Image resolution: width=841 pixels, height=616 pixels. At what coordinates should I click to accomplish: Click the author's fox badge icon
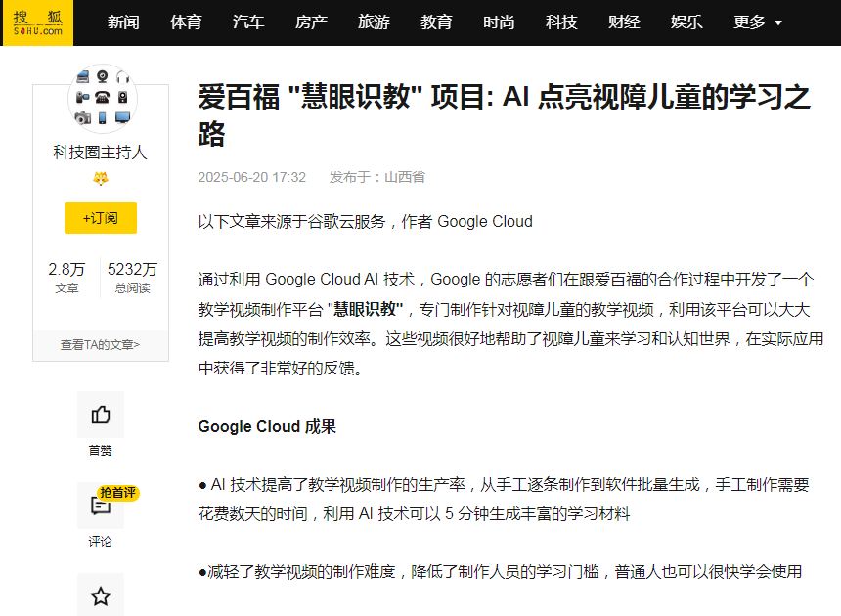(x=101, y=179)
